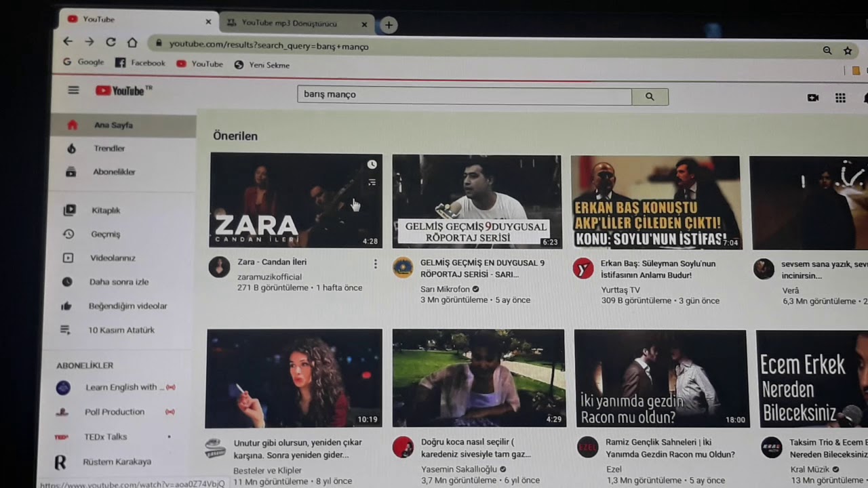
Task: Click the YouTube search magnifier button
Action: 650,97
